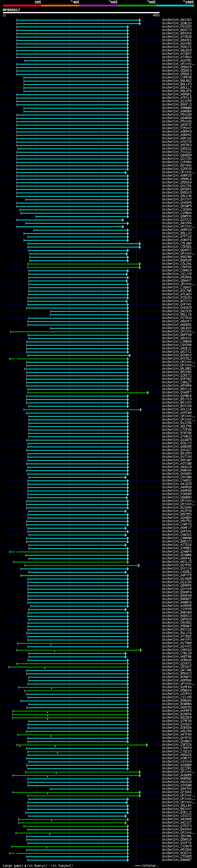Click the white query sequence bar
The width and height of the screenshot is (197, 868).
[81, 13]
